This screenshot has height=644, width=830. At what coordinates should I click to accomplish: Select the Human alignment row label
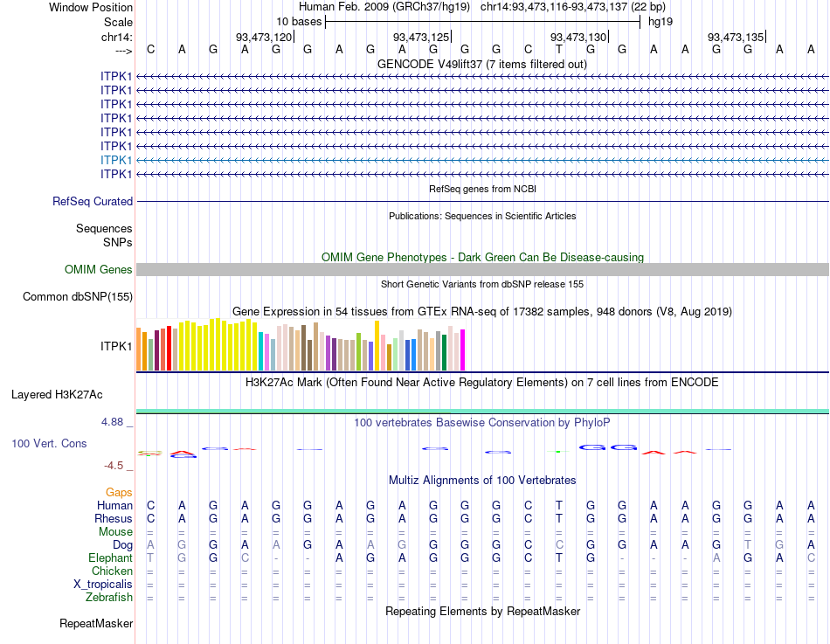pyautogui.click(x=114, y=506)
